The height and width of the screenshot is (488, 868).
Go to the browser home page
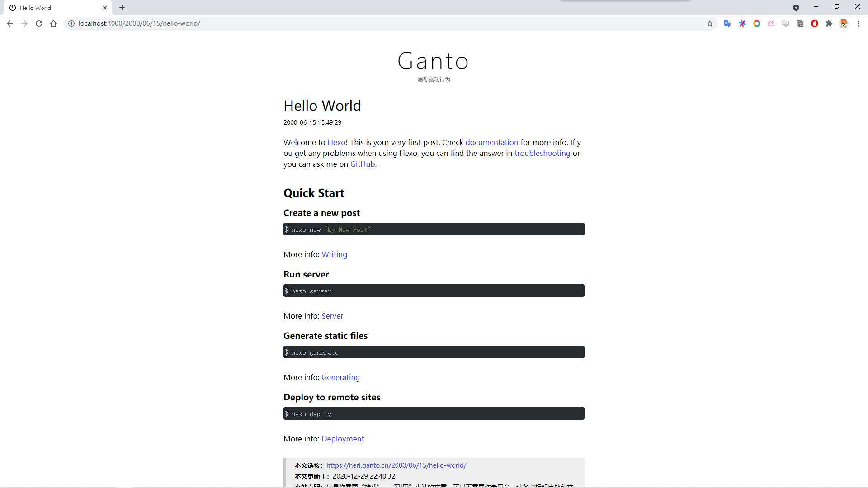(x=53, y=23)
